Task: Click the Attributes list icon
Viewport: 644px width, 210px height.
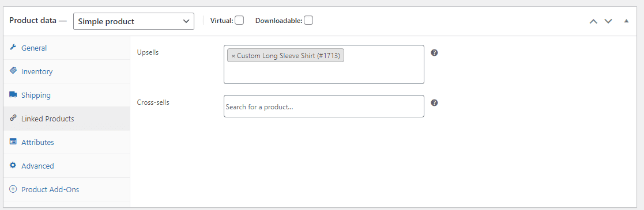Action: click(13, 142)
